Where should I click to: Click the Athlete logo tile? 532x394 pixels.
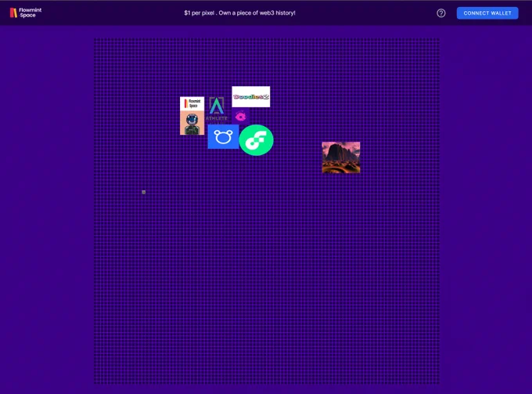coord(217,109)
